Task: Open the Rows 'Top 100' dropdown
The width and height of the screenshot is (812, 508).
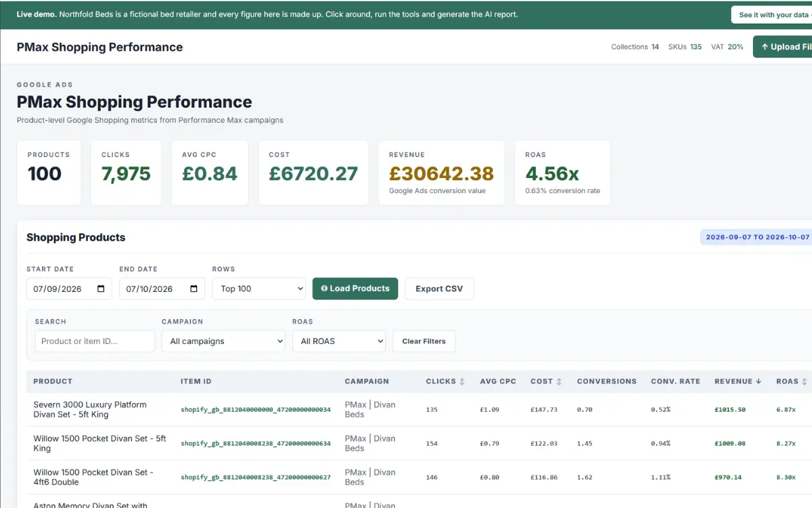Action: point(259,289)
